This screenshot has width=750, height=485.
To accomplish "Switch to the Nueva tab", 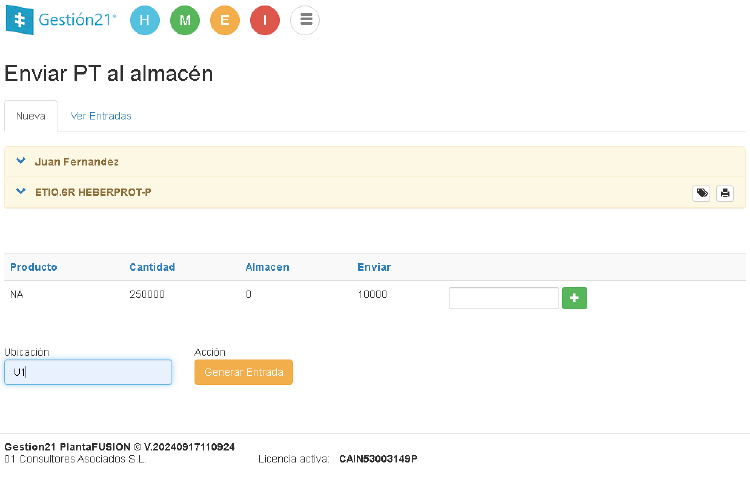I will click(x=31, y=116).
